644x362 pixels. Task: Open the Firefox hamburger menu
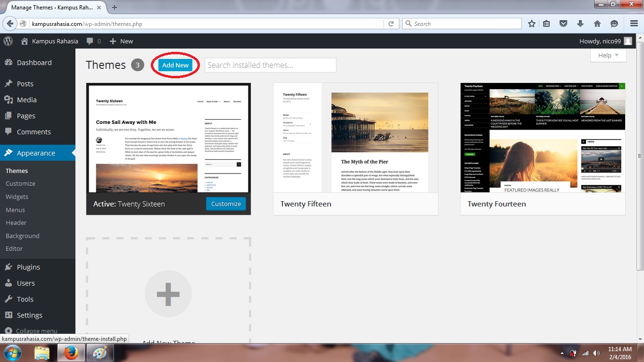(634, 24)
